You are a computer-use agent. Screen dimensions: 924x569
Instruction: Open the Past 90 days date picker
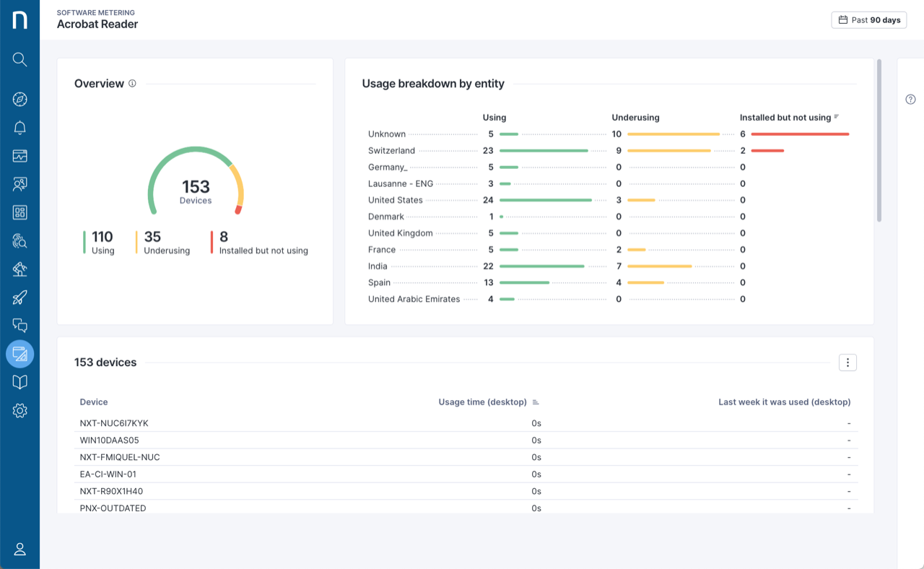pos(868,20)
